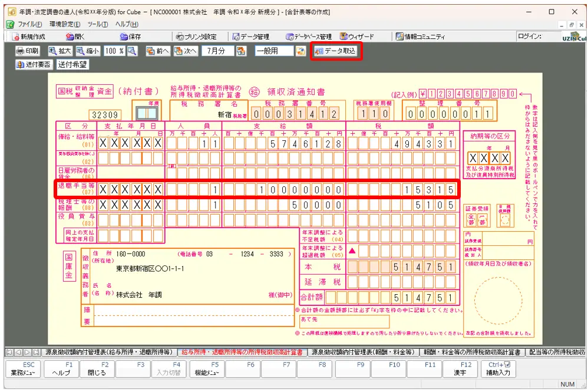Click the 32309 code field

[105, 115]
